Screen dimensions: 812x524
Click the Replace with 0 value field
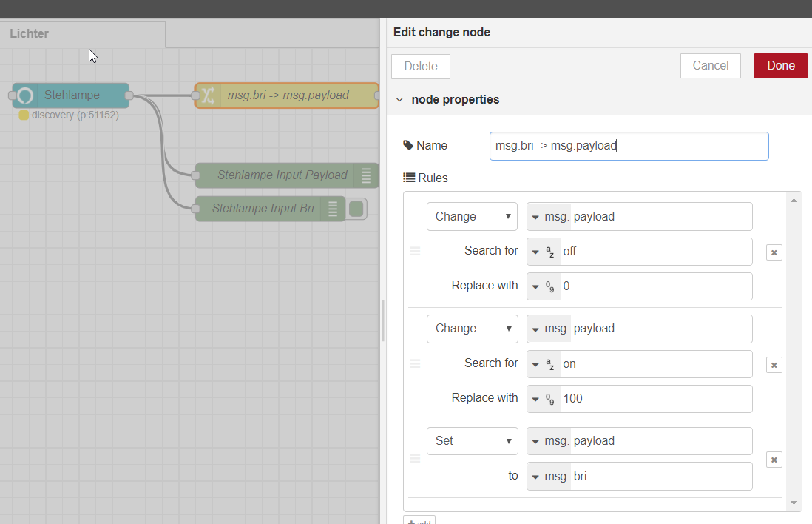656,286
